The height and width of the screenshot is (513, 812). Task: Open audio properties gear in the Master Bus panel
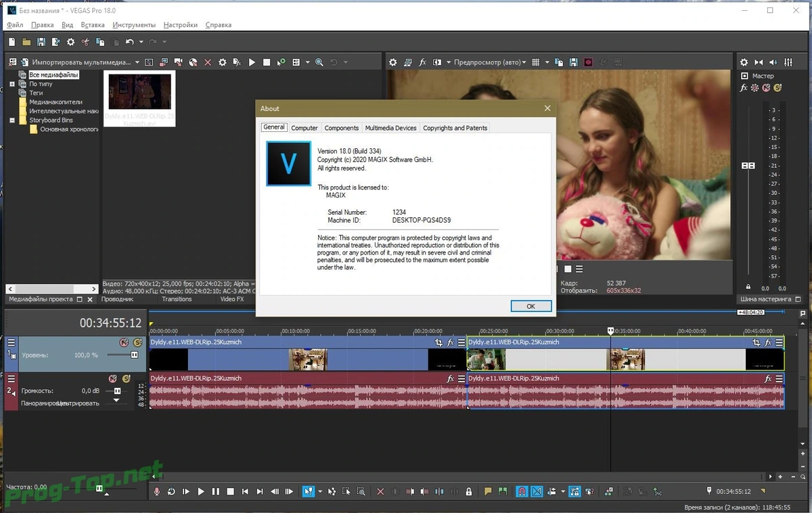pos(744,62)
